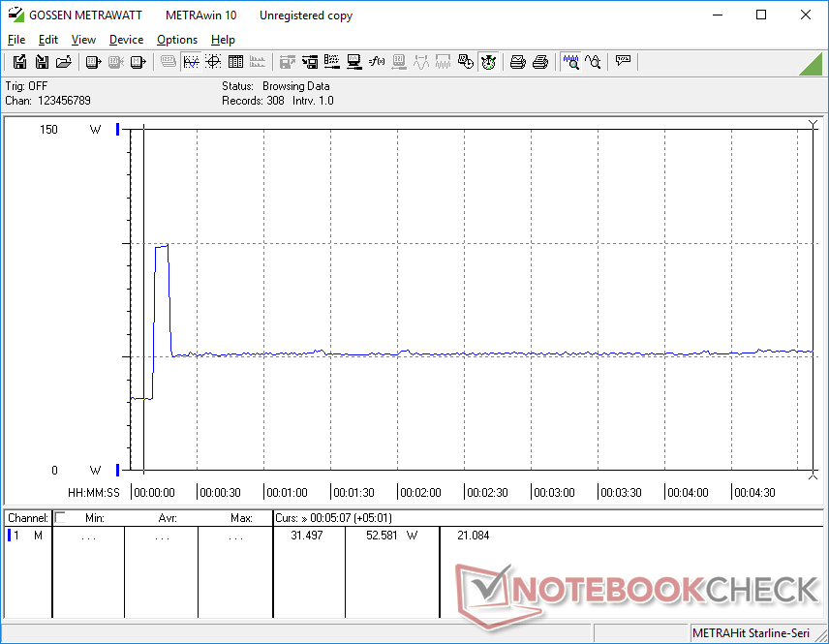Open the f(x) math function icon
This screenshot has width=829, height=644.
377,62
